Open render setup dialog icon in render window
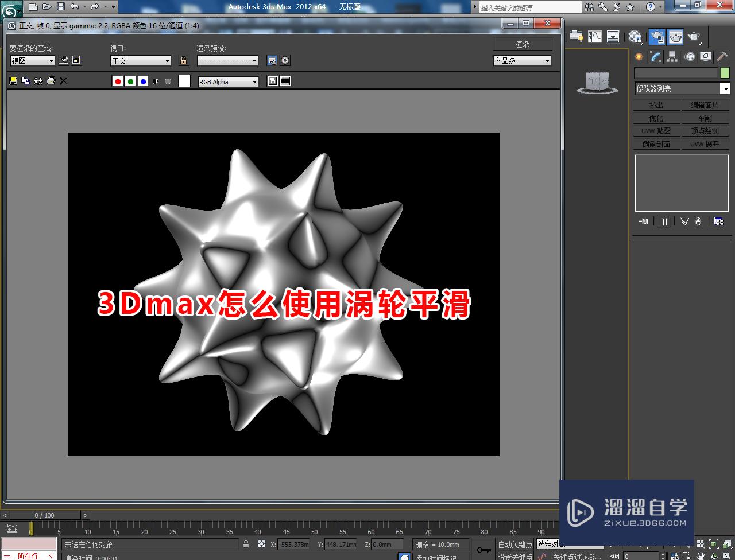Screen dimensions: 735x560 (272, 60)
